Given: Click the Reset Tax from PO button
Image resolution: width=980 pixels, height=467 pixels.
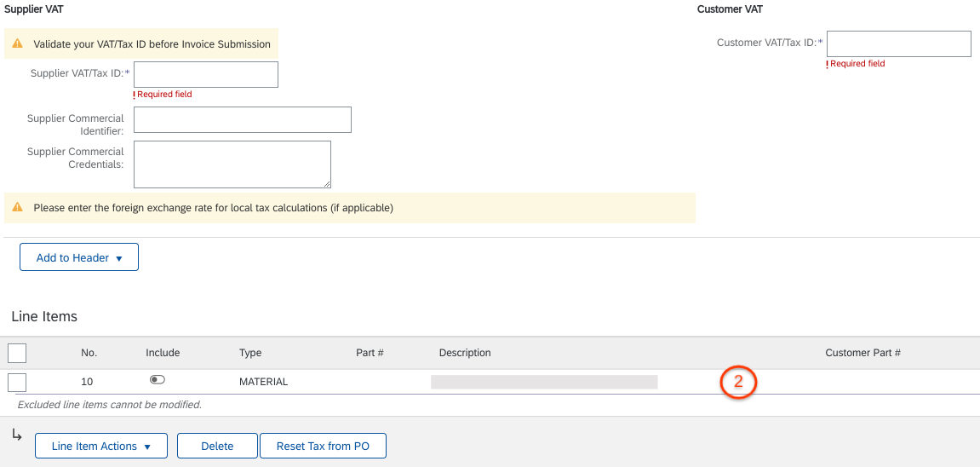Looking at the screenshot, I should click(x=324, y=446).
